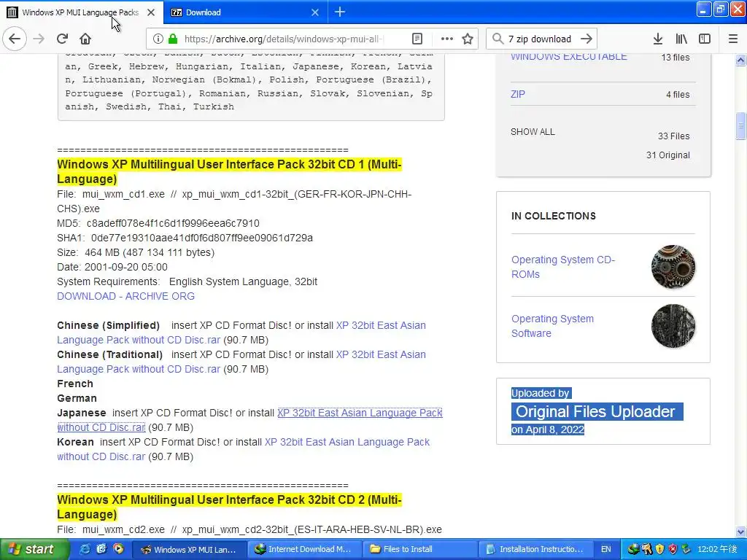Reload the current page
The width and height of the screenshot is (747, 560).
[x=62, y=39]
